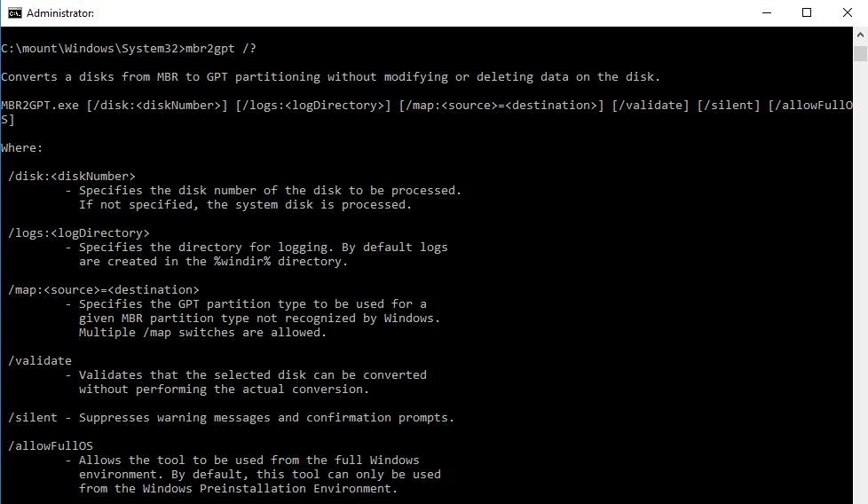Viewport: 868px width, 504px height.
Task: Minimize the Administrator command window
Action: coord(766,12)
